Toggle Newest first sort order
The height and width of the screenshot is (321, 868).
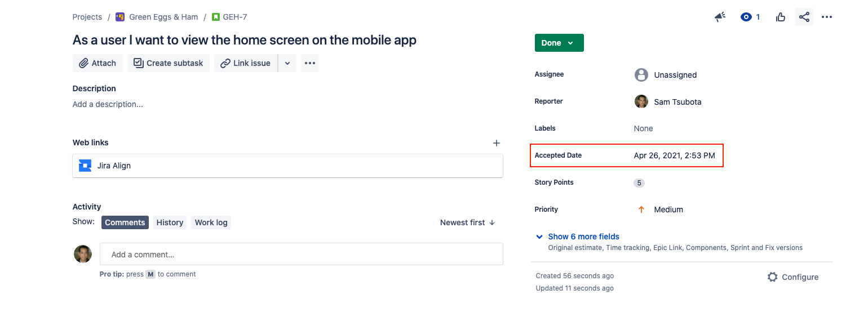[x=467, y=222]
